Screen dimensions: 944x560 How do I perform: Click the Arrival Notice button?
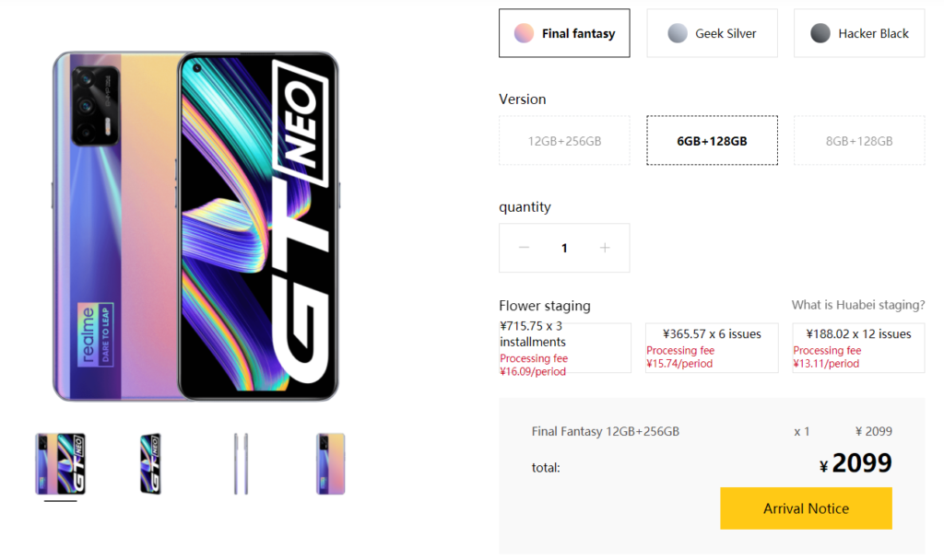pos(805,507)
